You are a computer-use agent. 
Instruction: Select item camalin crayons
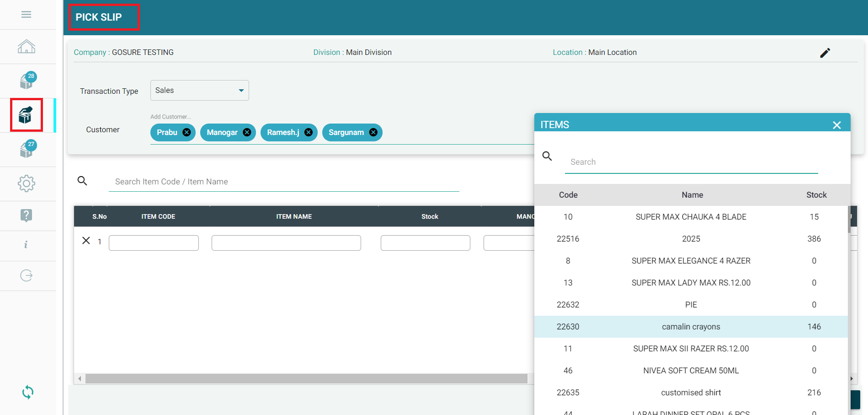[691, 327]
